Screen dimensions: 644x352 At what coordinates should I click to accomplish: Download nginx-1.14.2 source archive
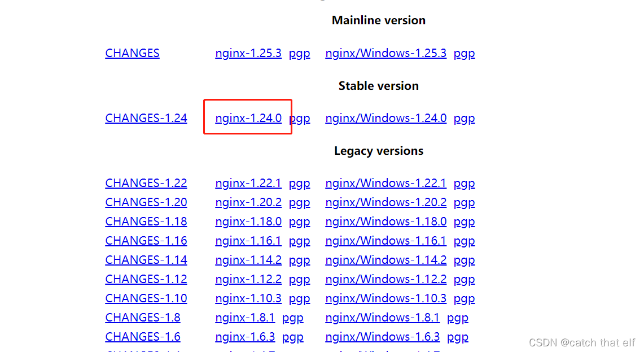(x=248, y=259)
